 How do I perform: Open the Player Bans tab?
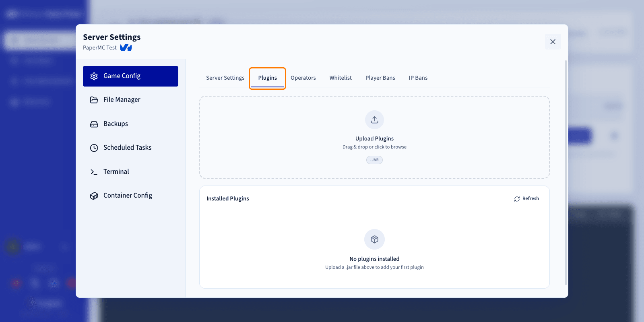[x=380, y=78]
